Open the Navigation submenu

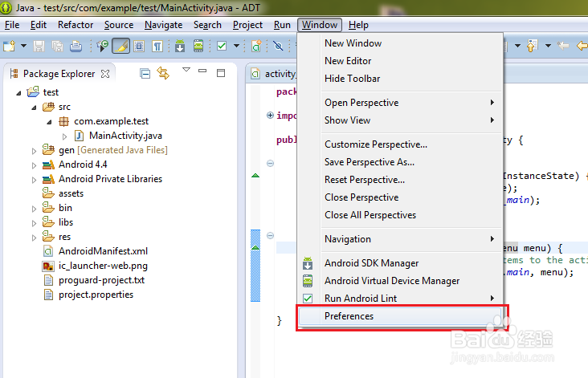coord(400,239)
